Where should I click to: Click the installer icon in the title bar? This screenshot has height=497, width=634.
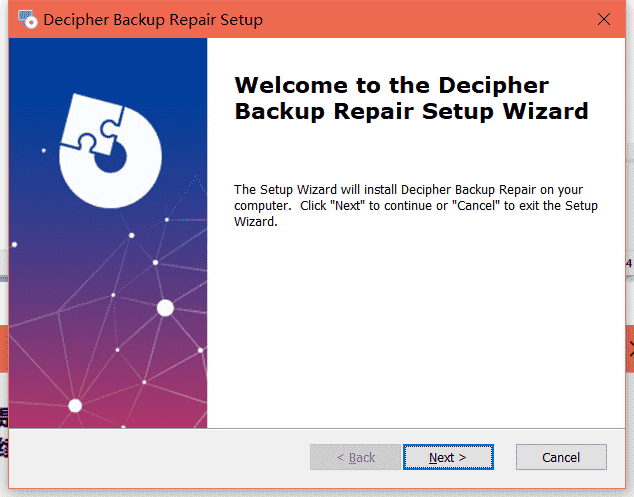pyautogui.click(x=27, y=19)
